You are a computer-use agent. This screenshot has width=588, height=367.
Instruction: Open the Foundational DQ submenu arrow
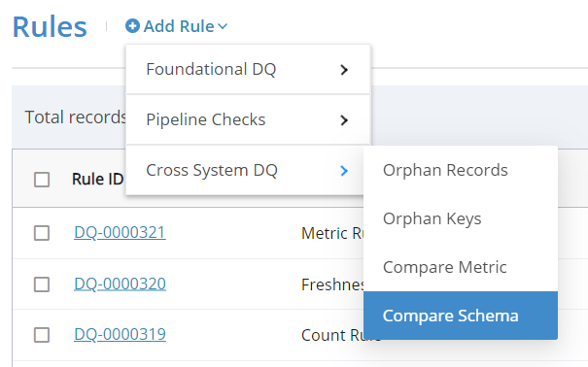344,70
